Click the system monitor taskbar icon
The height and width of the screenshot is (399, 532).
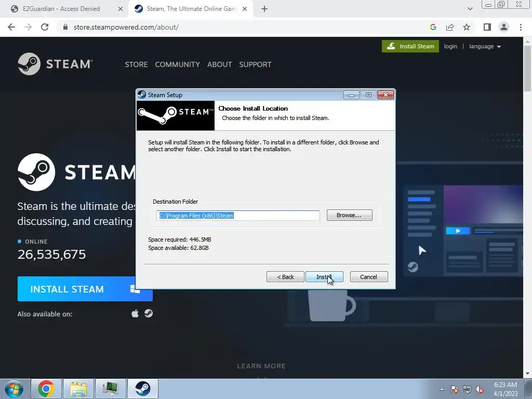coord(111,389)
